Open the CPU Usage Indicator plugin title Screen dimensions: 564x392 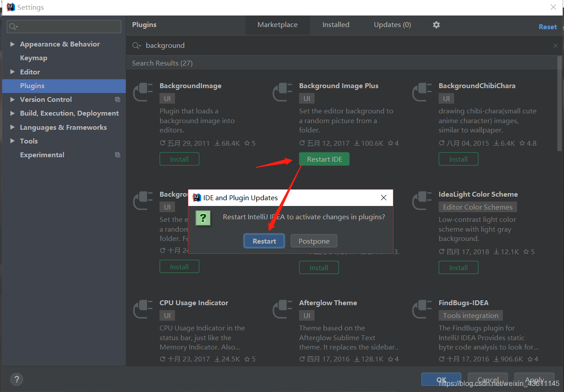click(194, 303)
